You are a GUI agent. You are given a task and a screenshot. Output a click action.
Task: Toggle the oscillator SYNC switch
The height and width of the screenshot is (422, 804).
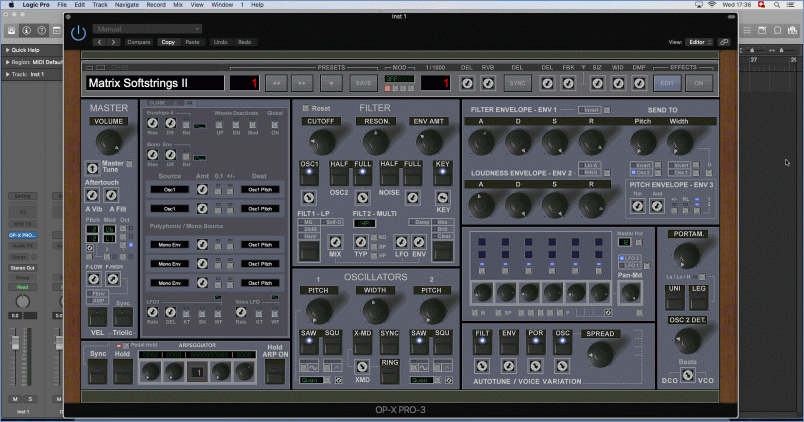click(389, 345)
